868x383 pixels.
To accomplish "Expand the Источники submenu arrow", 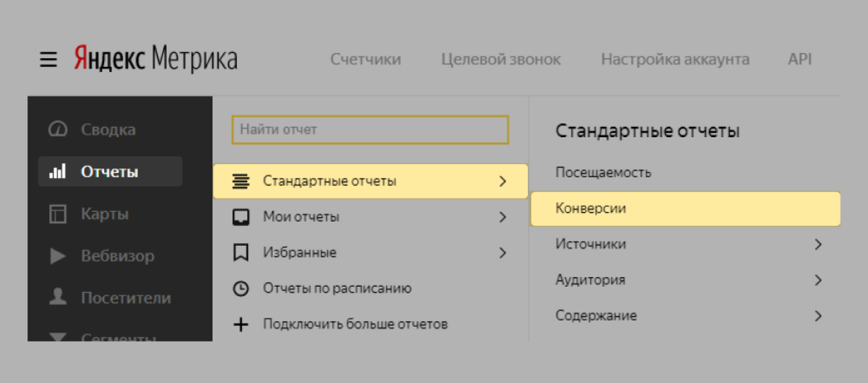I will click(818, 244).
